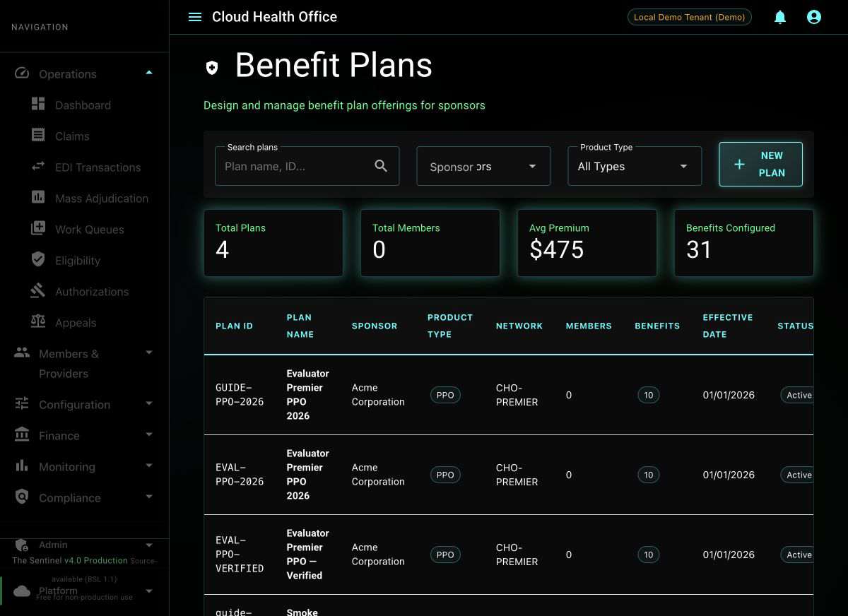848x616 pixels.
Task: Click the Operations gauge icon
Action: click(22, 73)
